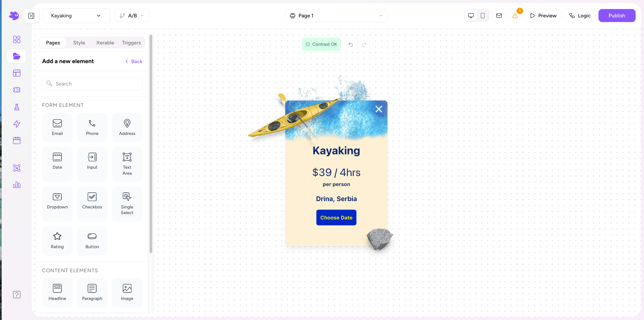Close the popup with the X button
This screenshot has height=320, width=644.
pos(379,109)
